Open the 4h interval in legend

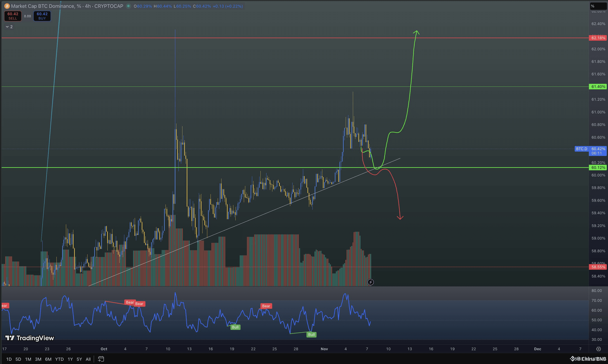pyautogui.click(x=88, y=6)
